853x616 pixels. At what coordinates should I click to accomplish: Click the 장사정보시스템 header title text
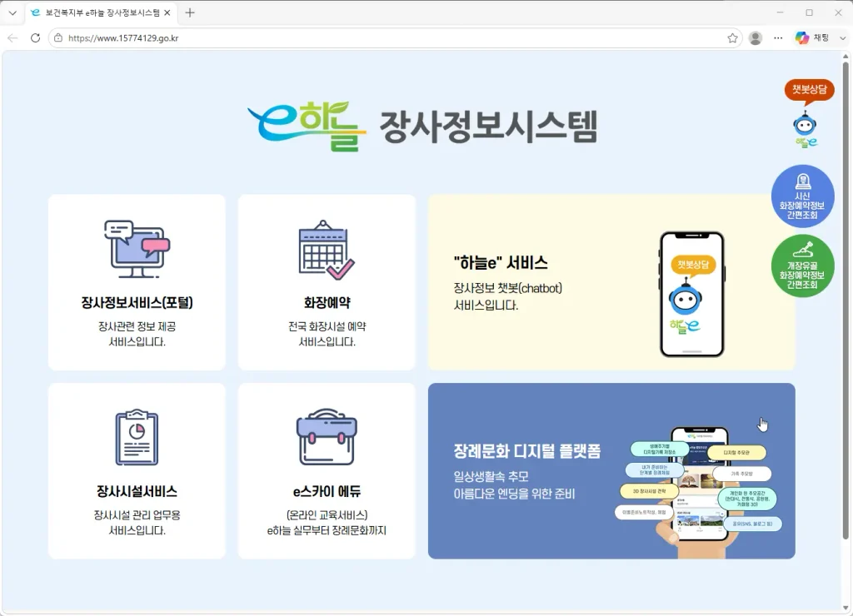[x=488, y=127]
